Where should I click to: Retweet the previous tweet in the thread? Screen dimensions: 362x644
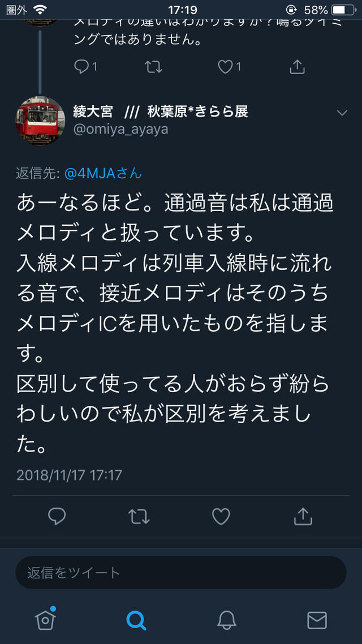click(153, 67)
